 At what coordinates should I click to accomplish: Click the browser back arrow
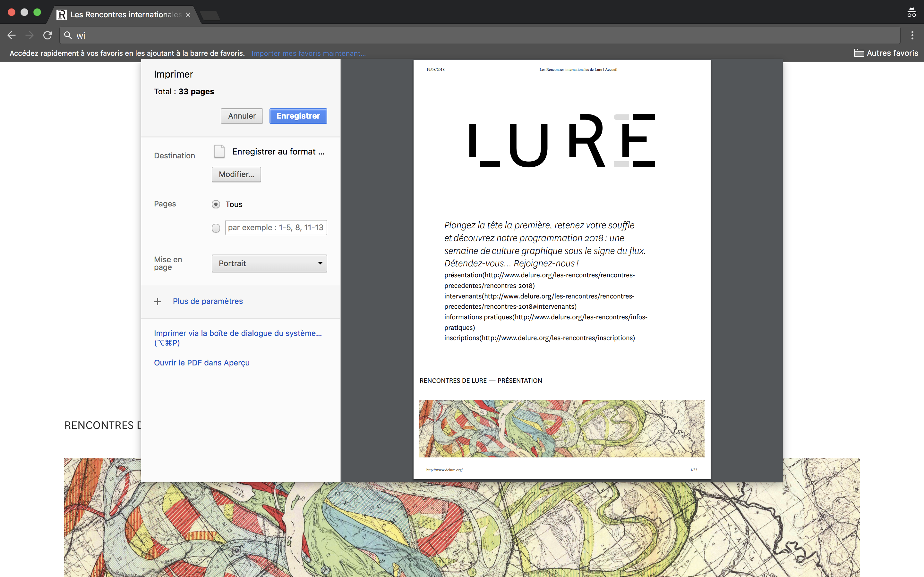coord(12,35)
